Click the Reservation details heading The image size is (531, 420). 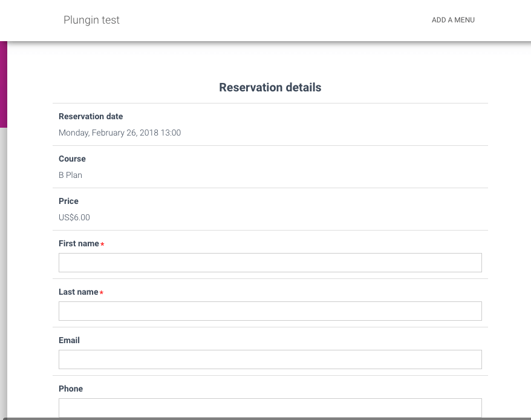tap(270, 88)
